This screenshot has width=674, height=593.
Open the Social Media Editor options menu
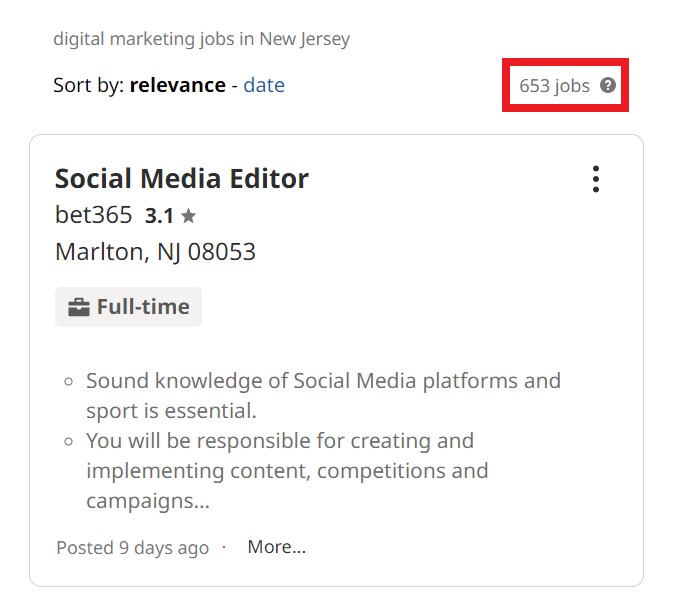click(x=596, y=179)
